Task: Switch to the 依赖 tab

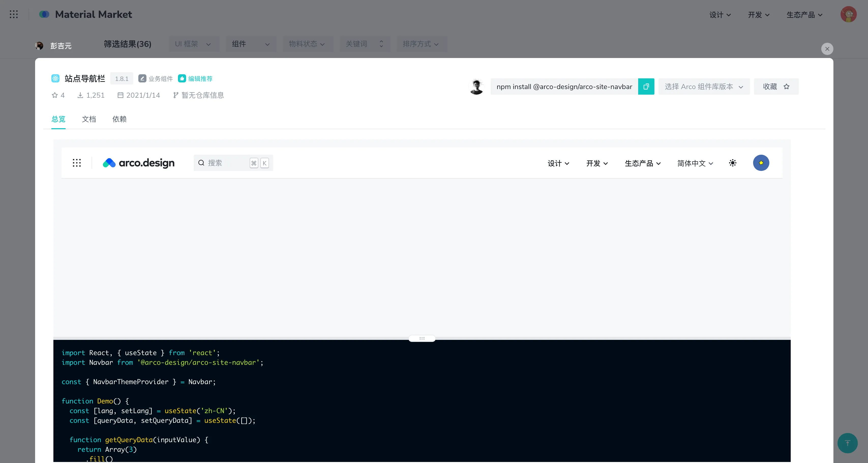Action: click(119, 119)
